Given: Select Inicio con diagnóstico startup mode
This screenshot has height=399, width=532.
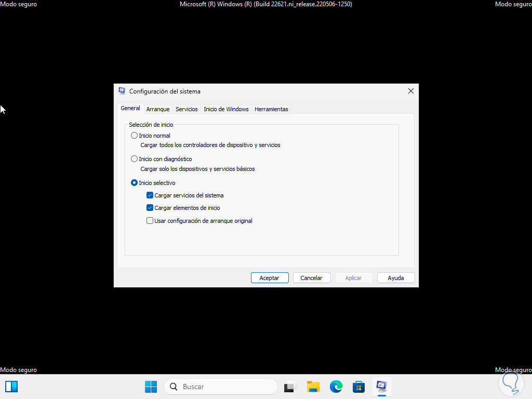Looking at the screenshot, I should (x=134, y=158).
